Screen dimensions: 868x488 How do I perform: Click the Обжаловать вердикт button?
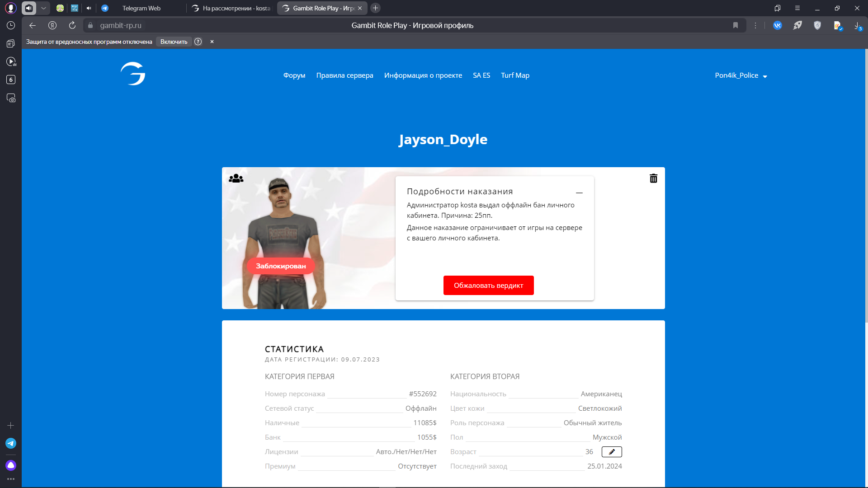(x=488, y=286)
